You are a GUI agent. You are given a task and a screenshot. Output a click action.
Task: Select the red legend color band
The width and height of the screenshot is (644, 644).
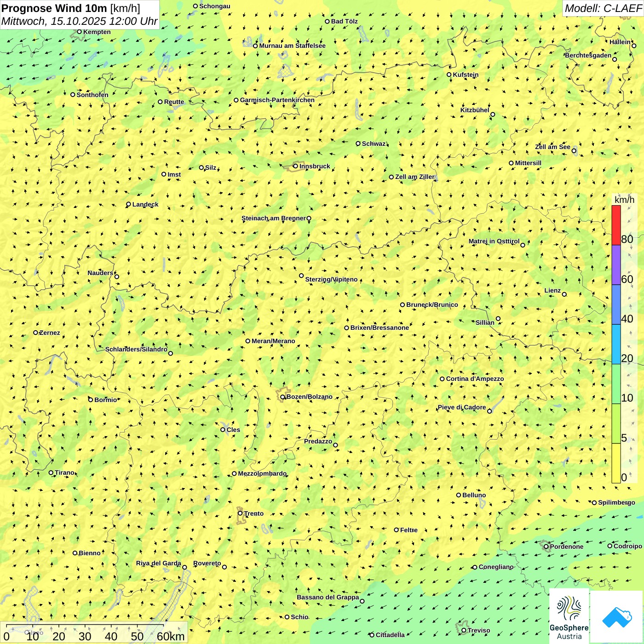[x=616, y=225]
